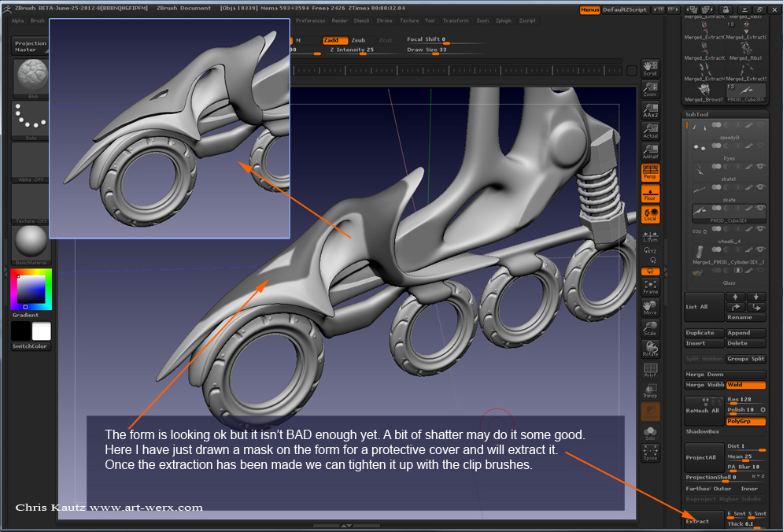Toggle the Floor grid
The width and height of the screenshot is (783, 532).
[x=650, y=194]
